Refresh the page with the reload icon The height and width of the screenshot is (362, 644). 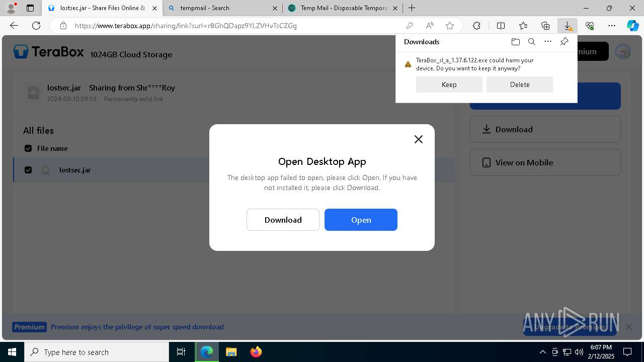click(x=36, y=26)
